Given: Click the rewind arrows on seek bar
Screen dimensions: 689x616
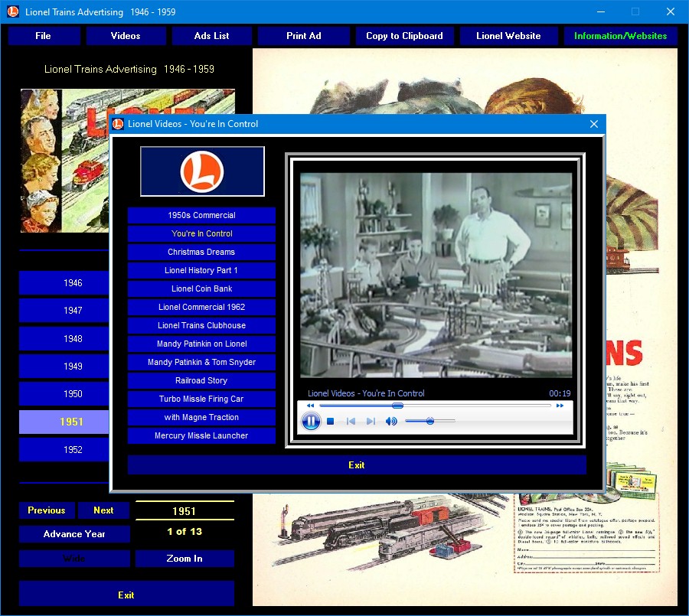Looking at the screenshot, I should 310,406.
